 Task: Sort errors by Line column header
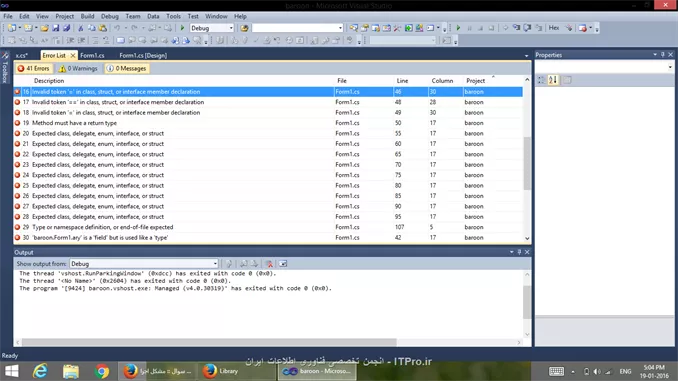tap(402, 81)
